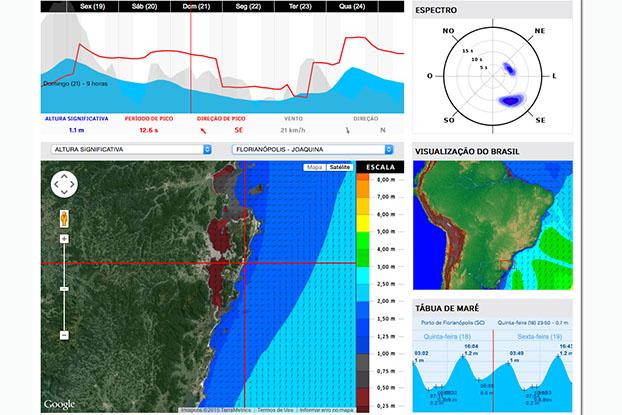Click the Visualização do Brasil heading
Screen dimensions: 622x415
(x=467, y=152)
